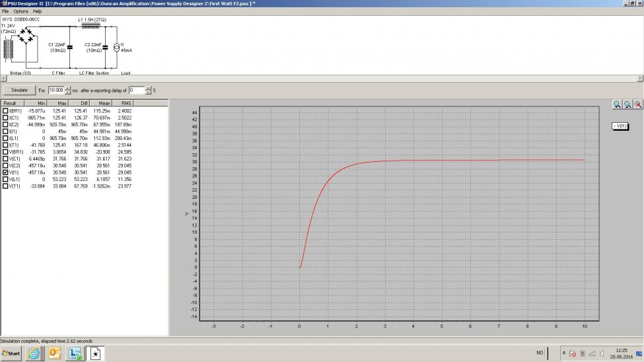Select the bridge rectifier diode symbol
The height and width of the screenshot is (362, 644).
tap(25, 36)
